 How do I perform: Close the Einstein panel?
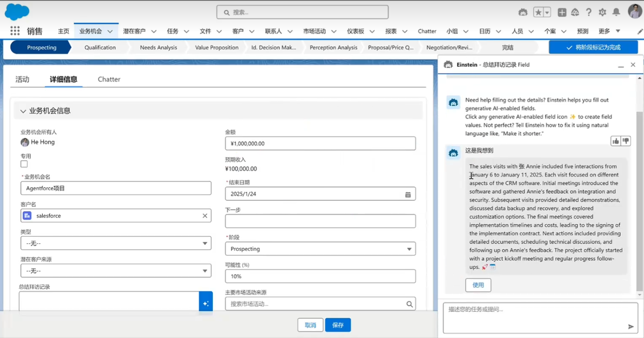coord(633,65)
